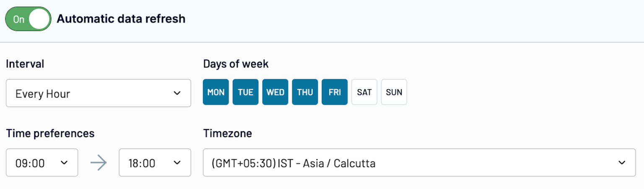Screen dimensions: 644x189
Task: Enable SAT in Days of week
Action: click(x=364, y=92)
